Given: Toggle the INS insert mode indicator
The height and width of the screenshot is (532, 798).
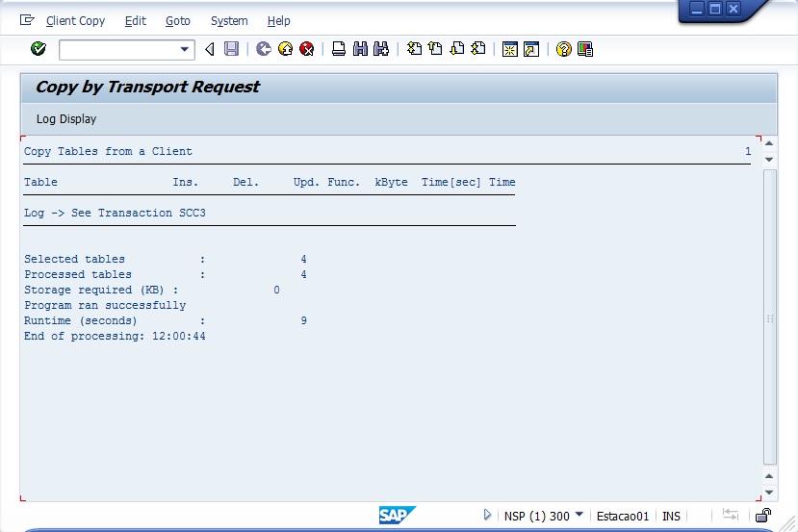Looking at the screenshot, I should pos(671,516).
